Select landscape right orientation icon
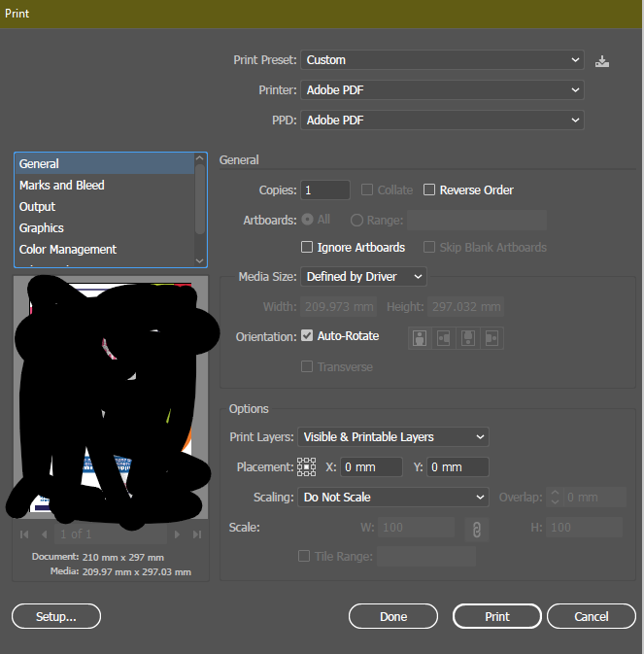Viewport: 644px width, 654px height. click(x=491, y=338)
